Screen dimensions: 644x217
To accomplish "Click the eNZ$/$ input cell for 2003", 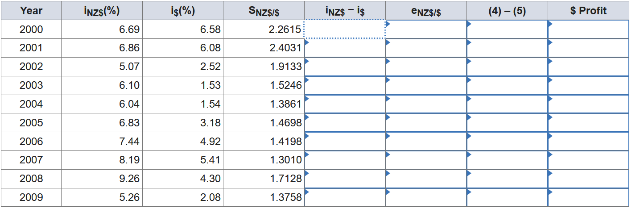I will 426,85.
